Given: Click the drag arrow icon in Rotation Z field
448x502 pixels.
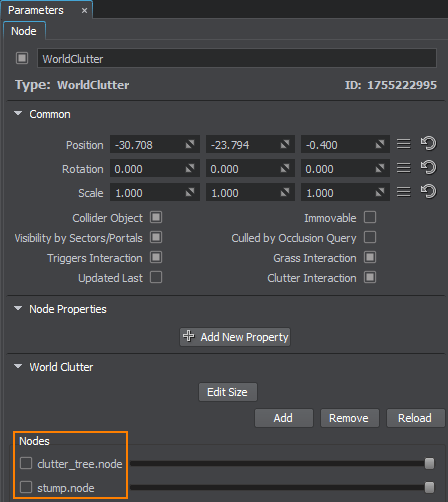Looking at the screenshot, I should 380,169.
